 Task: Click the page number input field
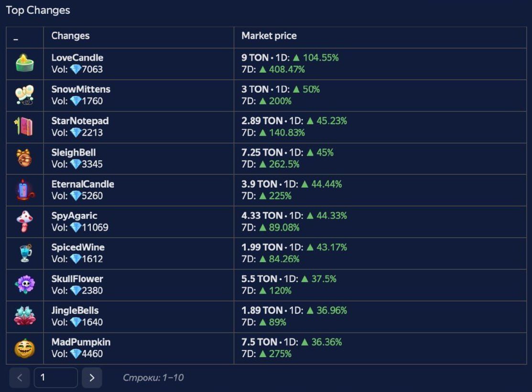[x=55, y=377]
